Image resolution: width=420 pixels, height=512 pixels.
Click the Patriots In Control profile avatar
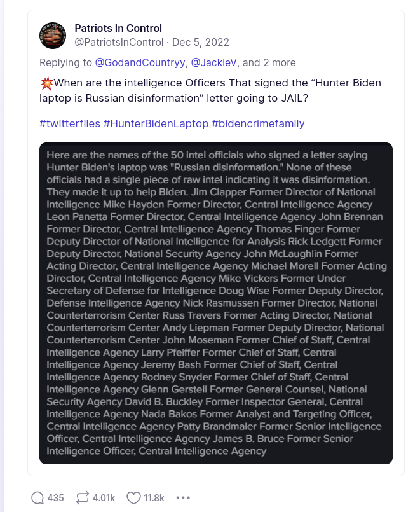click(52, 35)
